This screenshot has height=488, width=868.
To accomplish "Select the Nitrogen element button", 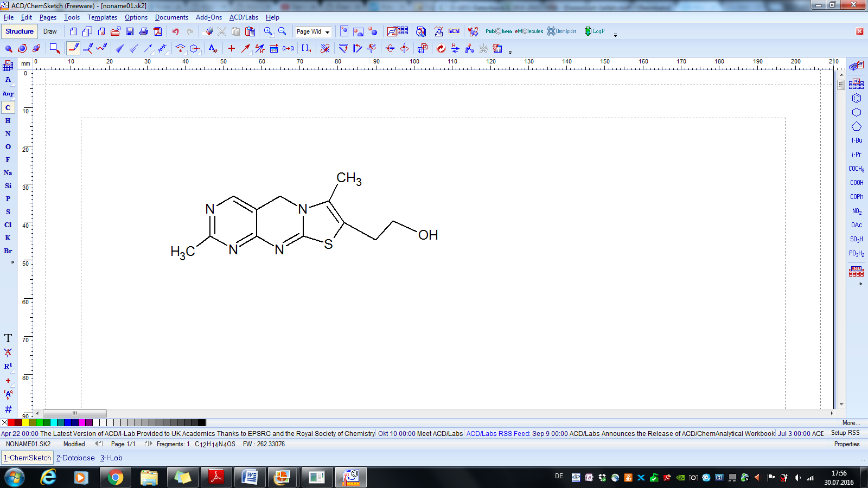I will (8, 134).
